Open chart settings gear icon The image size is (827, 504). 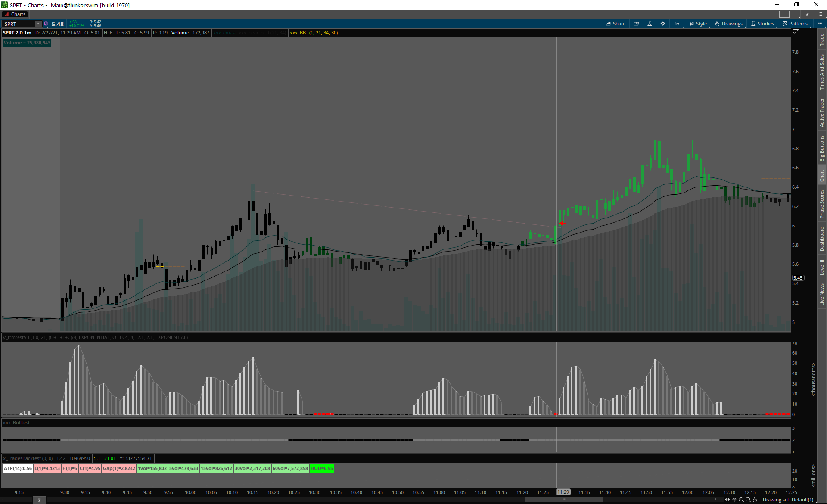663,24
